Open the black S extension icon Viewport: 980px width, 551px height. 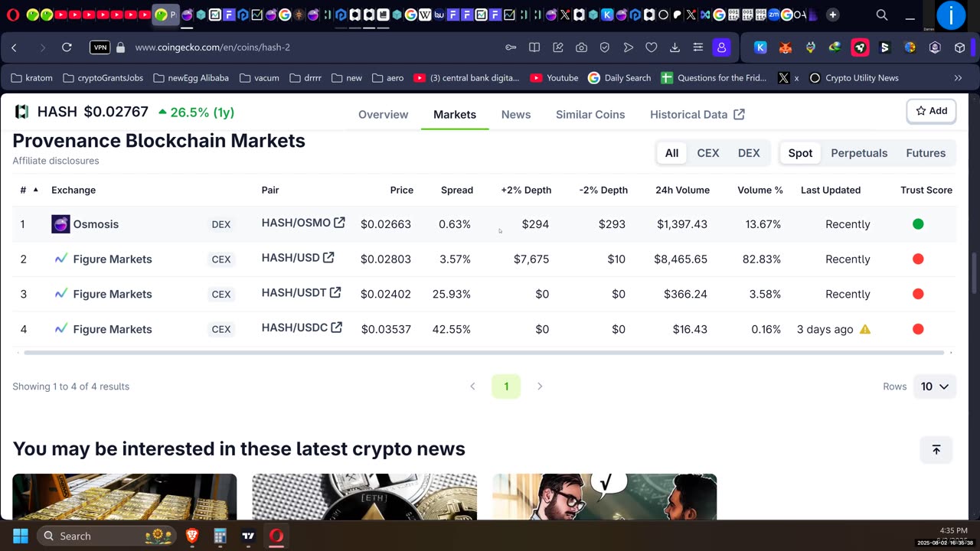pos(885,47)
